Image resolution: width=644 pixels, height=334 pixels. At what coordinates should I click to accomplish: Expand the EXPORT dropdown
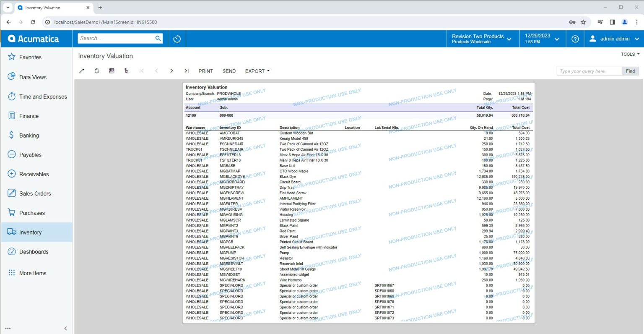(257, 71)
